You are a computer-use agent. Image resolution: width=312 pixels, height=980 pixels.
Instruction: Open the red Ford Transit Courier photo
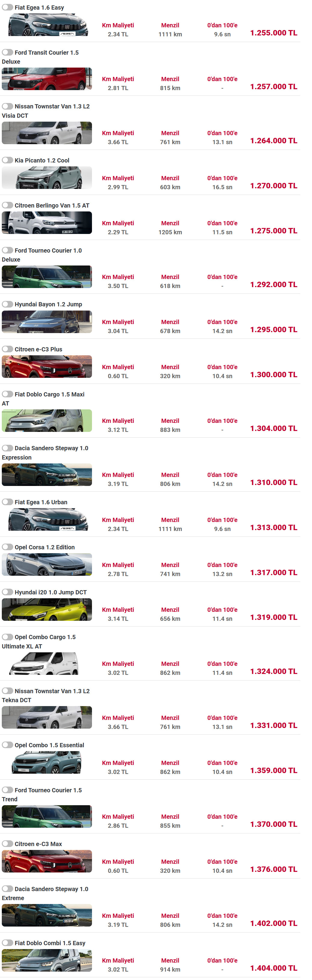point(47,79)
